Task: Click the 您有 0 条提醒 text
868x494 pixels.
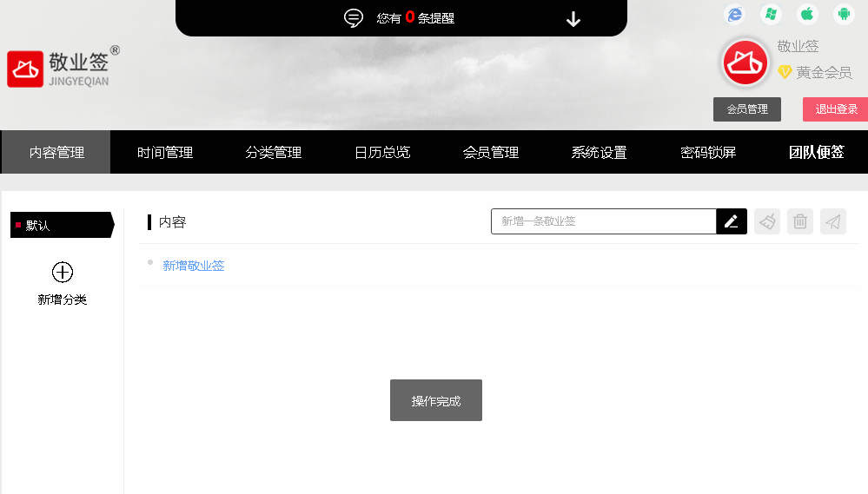Action: (415, 18)
